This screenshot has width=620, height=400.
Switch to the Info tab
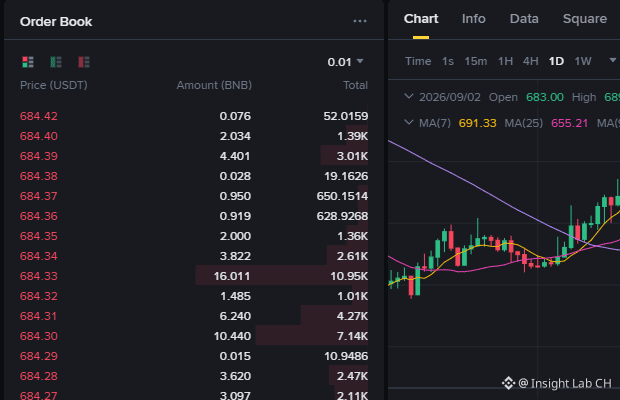click(473, 19)
